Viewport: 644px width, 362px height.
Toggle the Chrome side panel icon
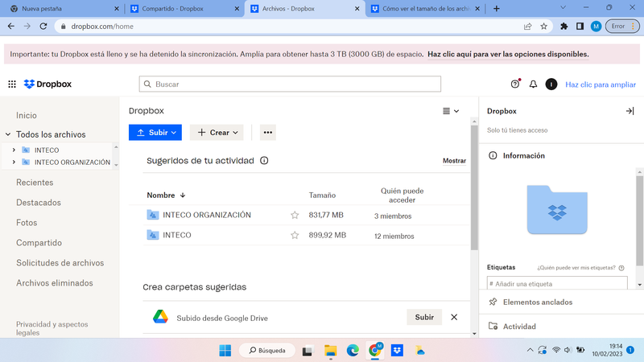580,27
